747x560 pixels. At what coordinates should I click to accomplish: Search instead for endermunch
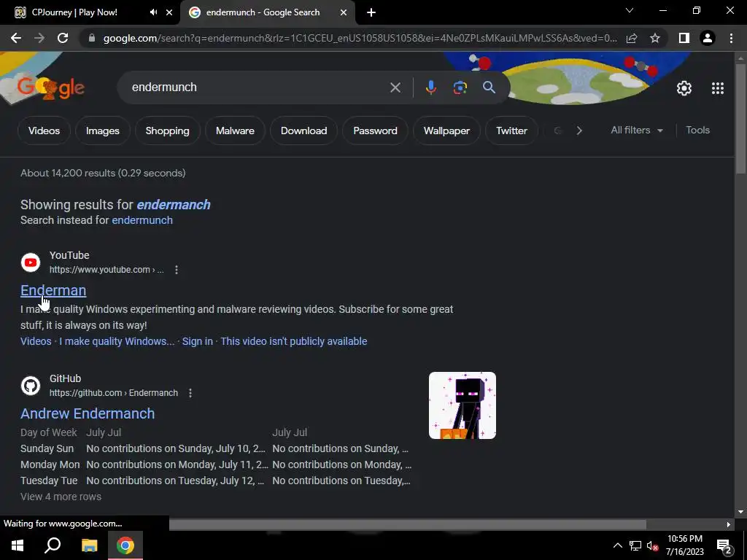(142, 220)
